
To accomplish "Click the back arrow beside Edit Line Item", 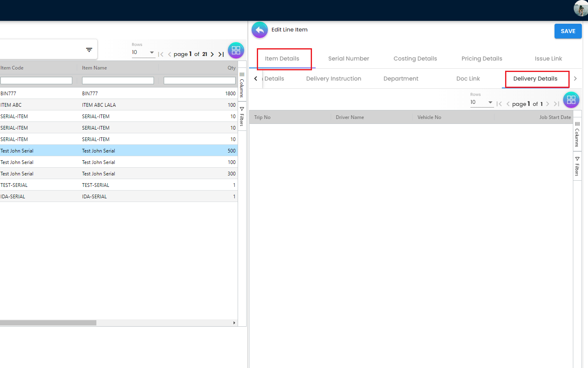I will tap(260, 30).
